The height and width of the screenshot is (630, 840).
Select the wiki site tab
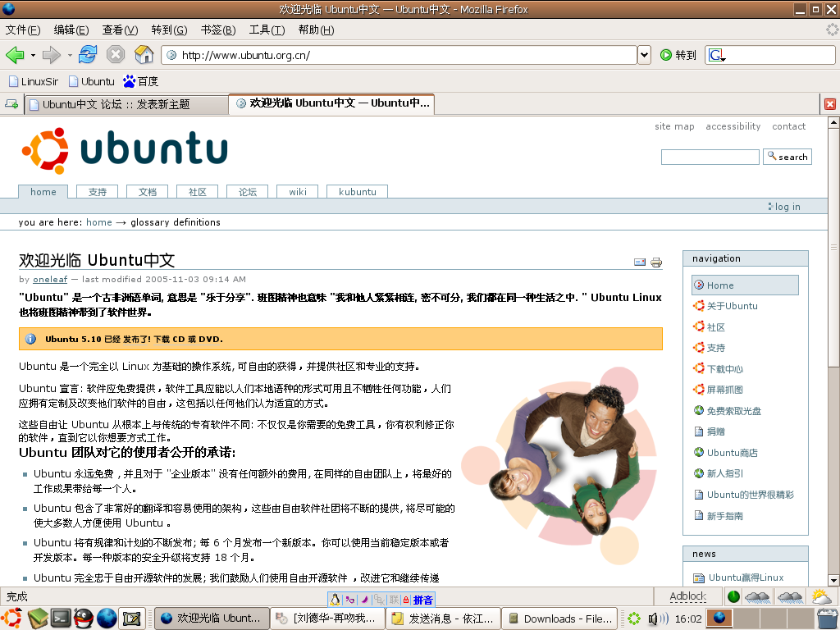coord(297,192)
